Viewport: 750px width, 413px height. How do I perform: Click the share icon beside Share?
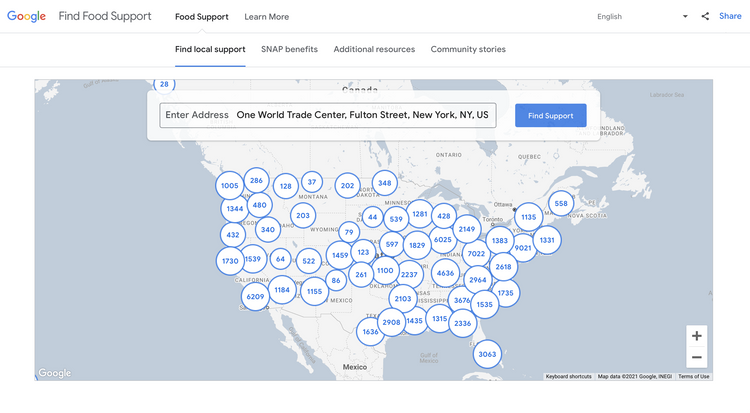point(705,16)
